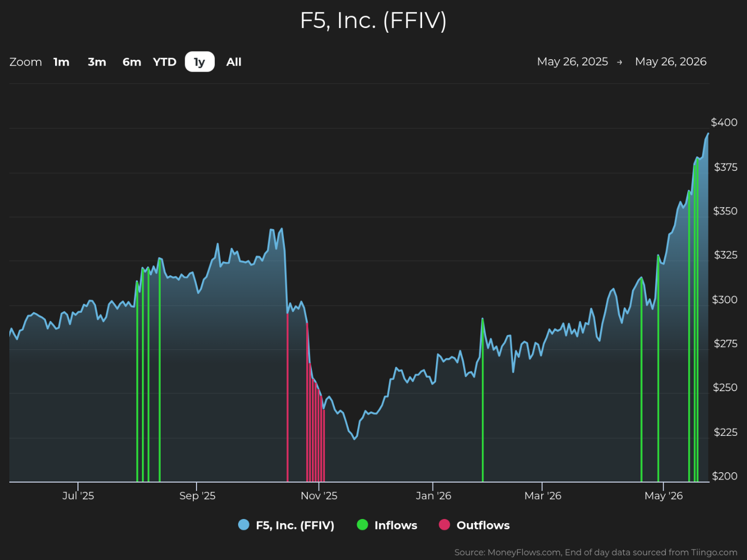Screen dimensions: 747x560
Task: Click the $400 y-axis label
Action: [x=724, y=123]
